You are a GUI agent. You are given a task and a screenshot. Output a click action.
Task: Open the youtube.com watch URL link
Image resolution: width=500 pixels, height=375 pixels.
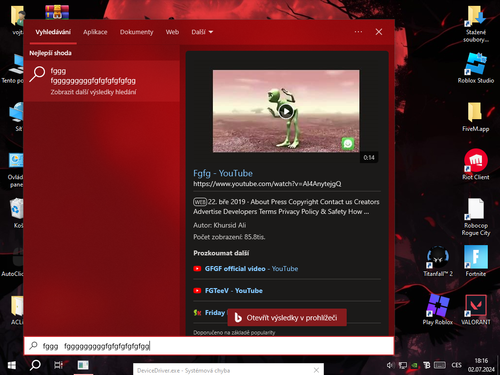(267, 184)
